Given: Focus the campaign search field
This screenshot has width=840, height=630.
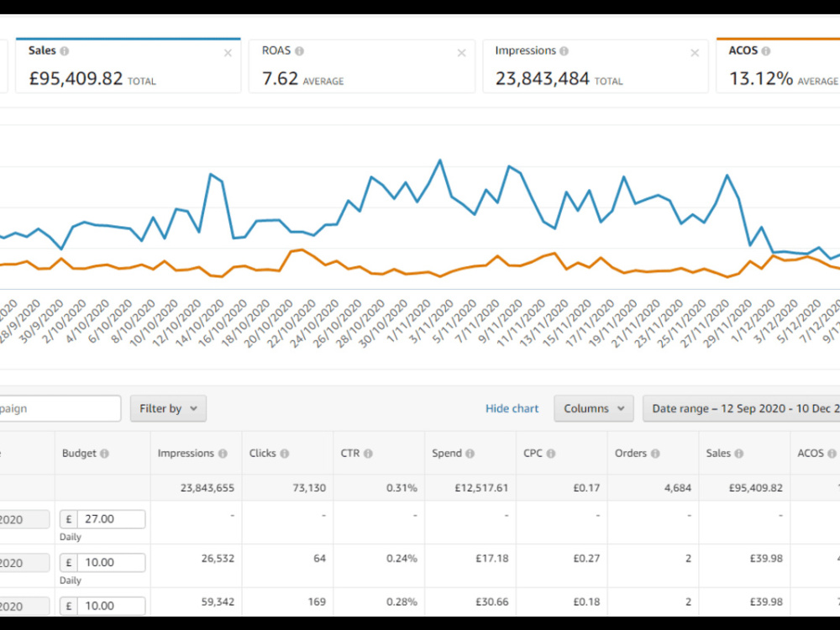Looking at the screenshot, I should click(59, 409).
